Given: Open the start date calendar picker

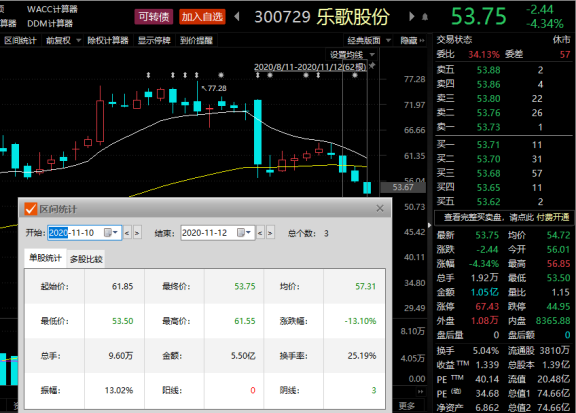Looking at the screenshot, I should 110,233.
